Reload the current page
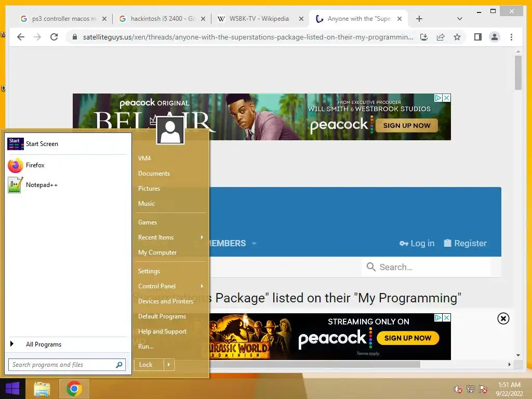Screen dimensions: 532x399 click(54, 37)
